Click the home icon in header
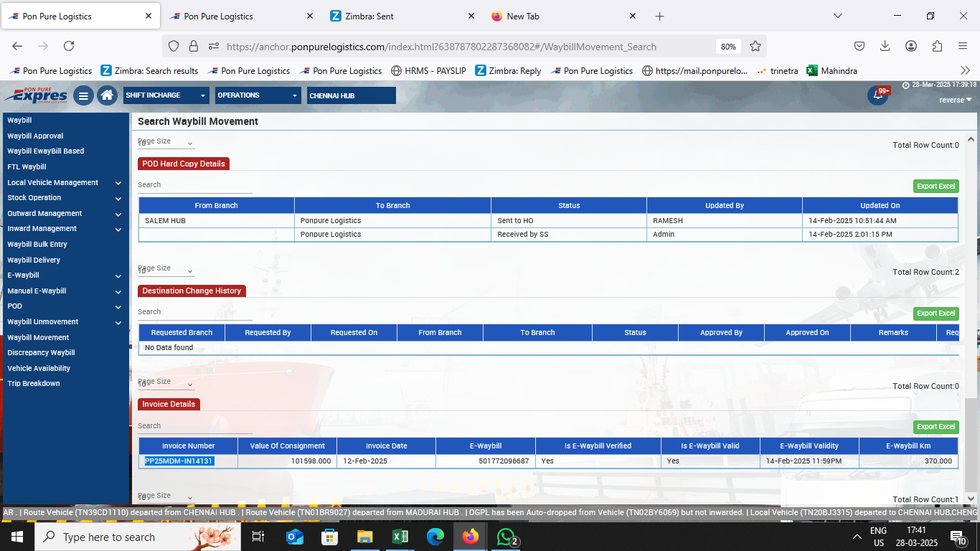This screenshot has height=551, width=980. tap(107, 95)
